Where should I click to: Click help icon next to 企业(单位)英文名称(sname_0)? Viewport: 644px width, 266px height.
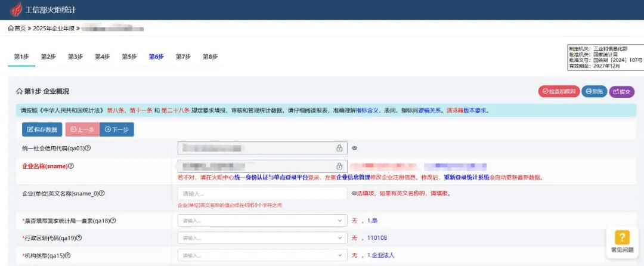[x=102, y=193]
